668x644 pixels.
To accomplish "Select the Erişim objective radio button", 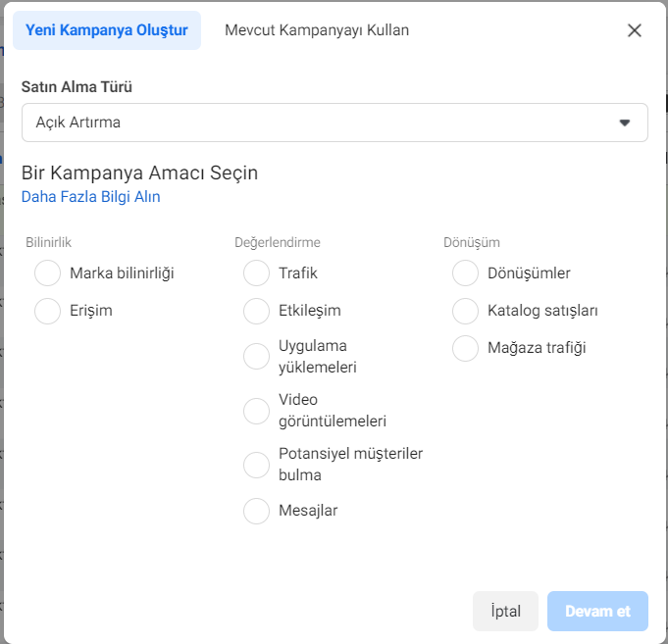I will pos(48,311).
